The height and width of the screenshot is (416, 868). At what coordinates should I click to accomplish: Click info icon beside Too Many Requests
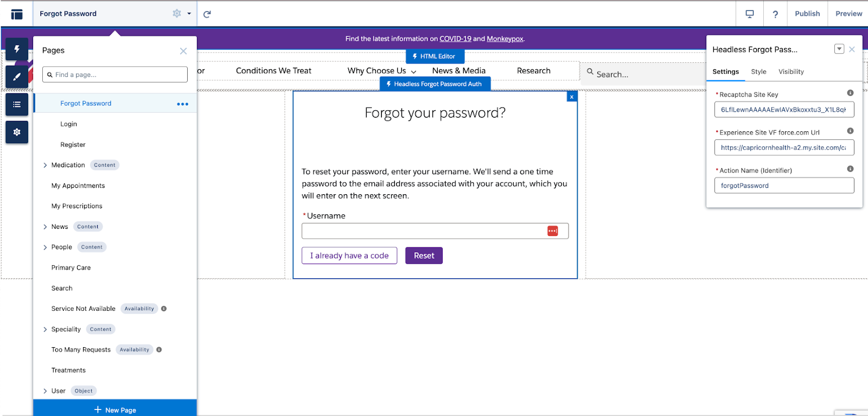coord(159,350)
